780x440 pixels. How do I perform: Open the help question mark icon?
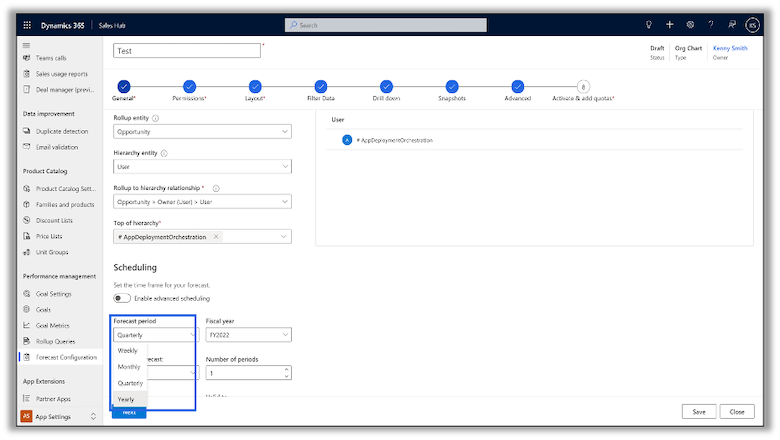click(x=711, y=24)
